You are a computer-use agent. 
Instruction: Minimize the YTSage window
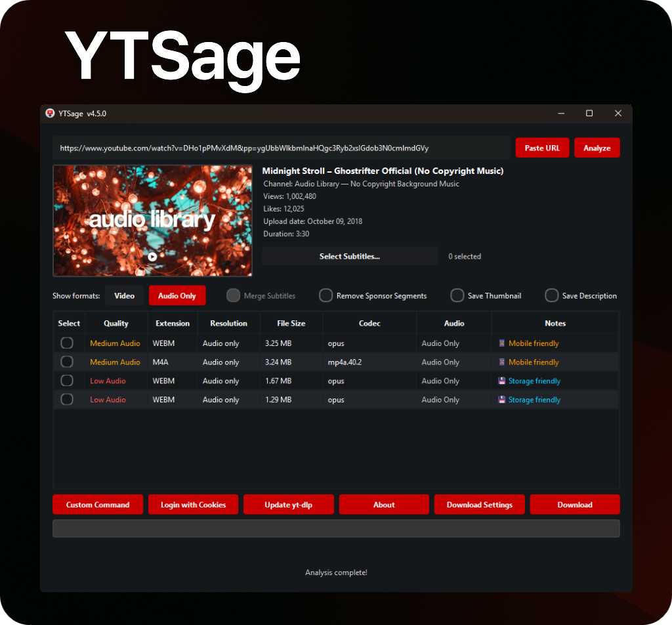pos(561,113)
